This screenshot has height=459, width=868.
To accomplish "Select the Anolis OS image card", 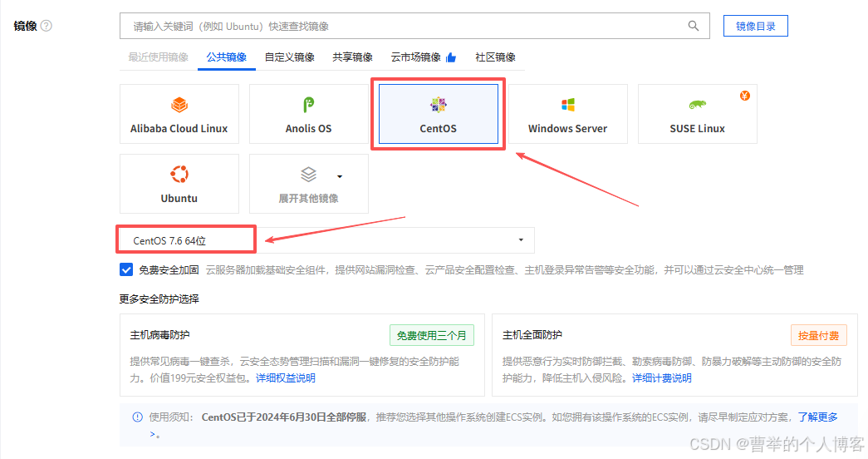I will [308, 114].
